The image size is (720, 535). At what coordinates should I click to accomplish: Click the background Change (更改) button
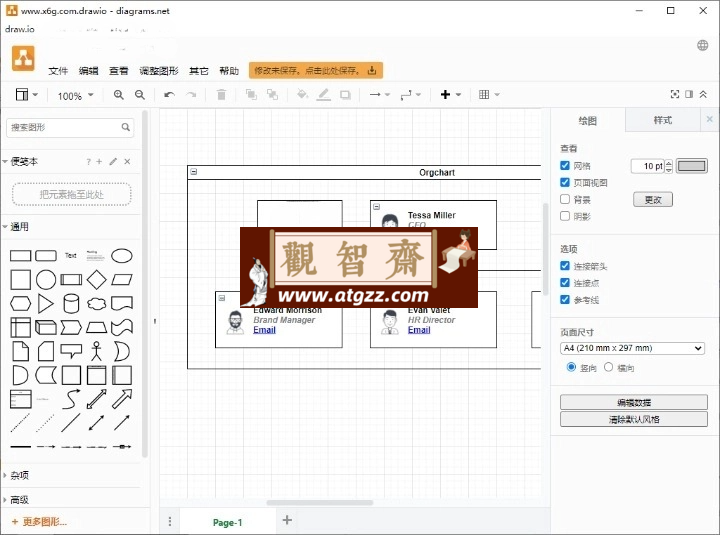pyautogui.click(x=652, y=199)
